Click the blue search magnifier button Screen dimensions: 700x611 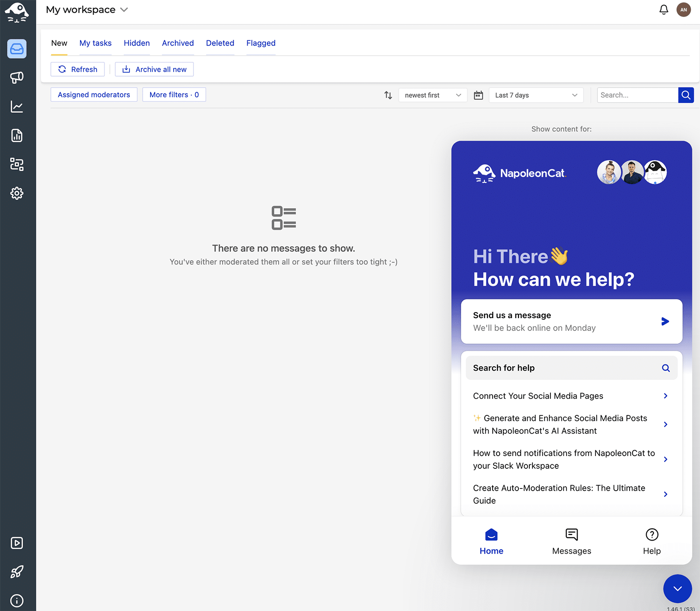(686, 95)
